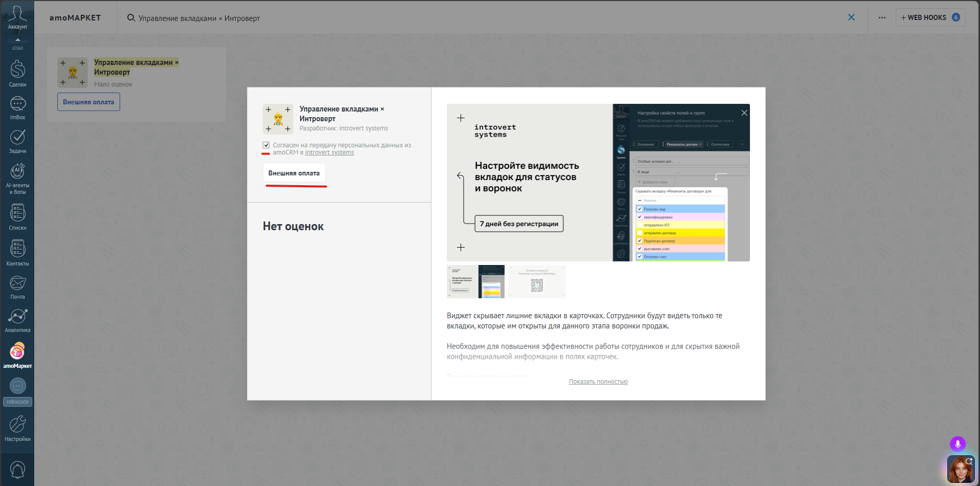The image size is (980, 486).
Task: Click the main widget preview image
Action: [x=598, y=183]
